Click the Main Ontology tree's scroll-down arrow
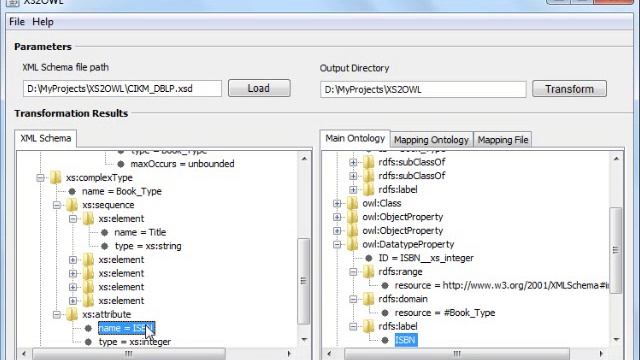The width and height of the screenshot is (640, 360). click(x=616, y=340)
